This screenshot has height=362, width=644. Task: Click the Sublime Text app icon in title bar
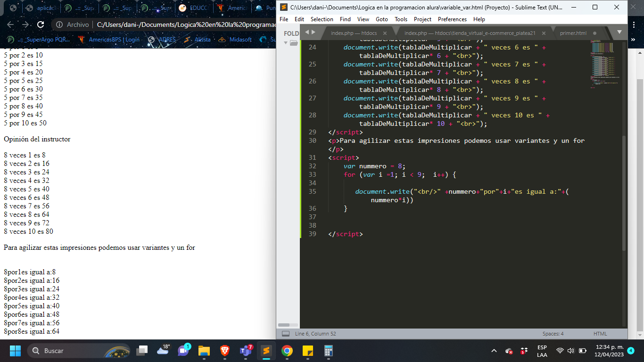point(283,7)
